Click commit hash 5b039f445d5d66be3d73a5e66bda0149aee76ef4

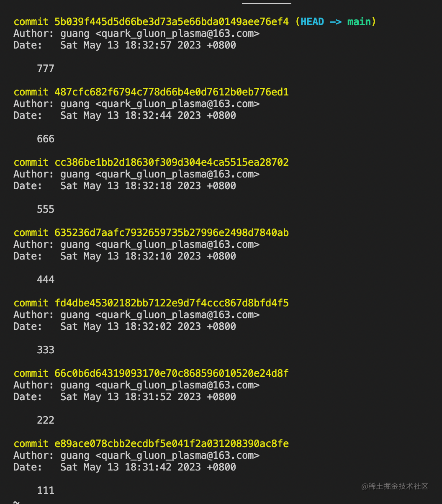point(172,22)
